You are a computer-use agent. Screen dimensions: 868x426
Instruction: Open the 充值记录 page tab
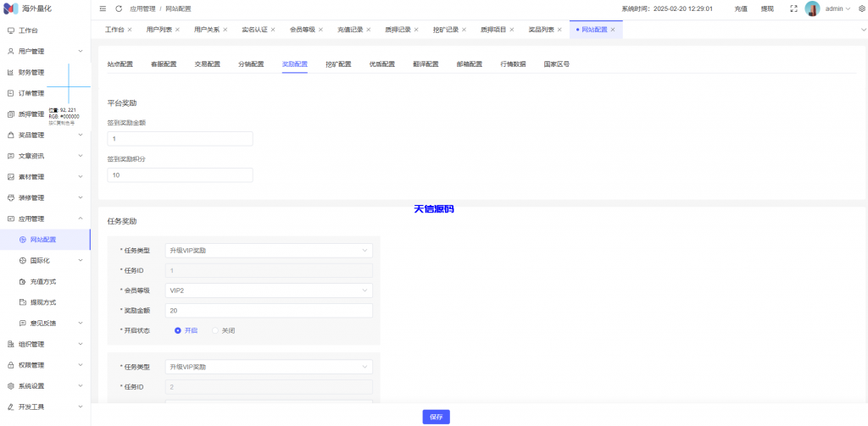(350, 30)
